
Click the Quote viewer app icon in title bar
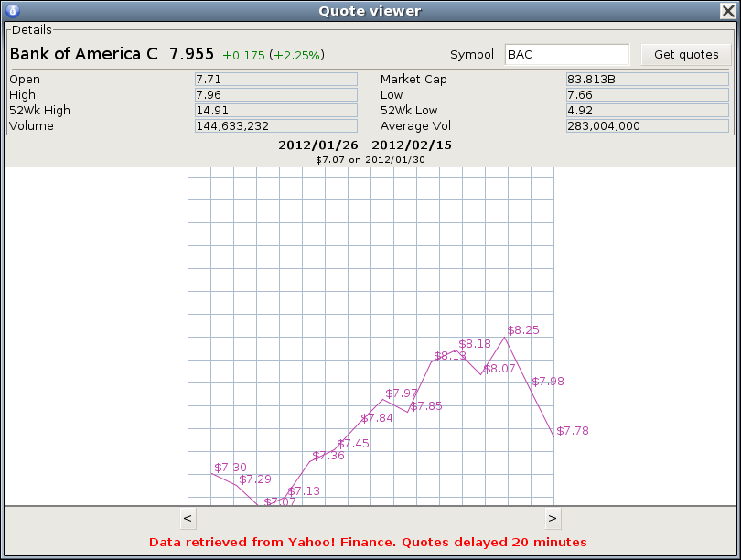(13, 10)
